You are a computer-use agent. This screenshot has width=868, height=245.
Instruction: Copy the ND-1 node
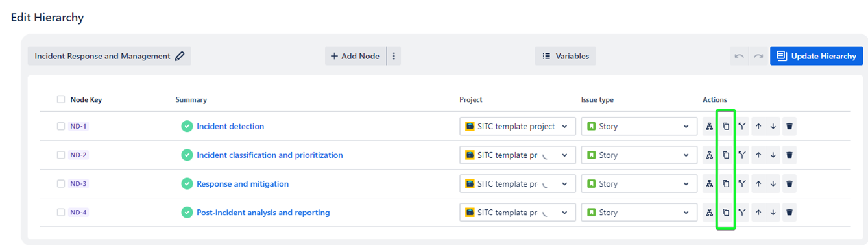726,127
